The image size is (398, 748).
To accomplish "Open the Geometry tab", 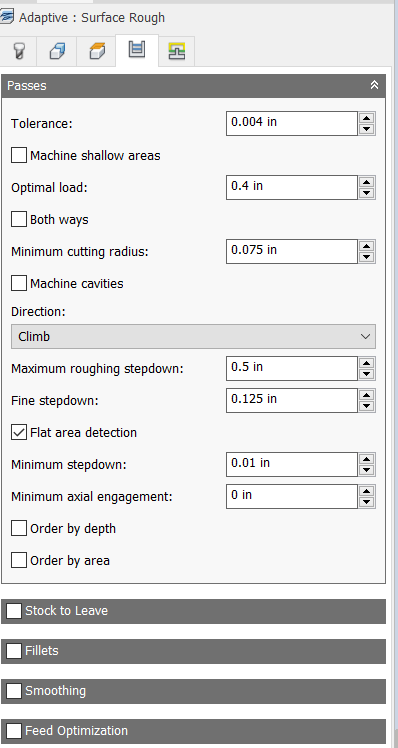I will (x=57, y=51).
